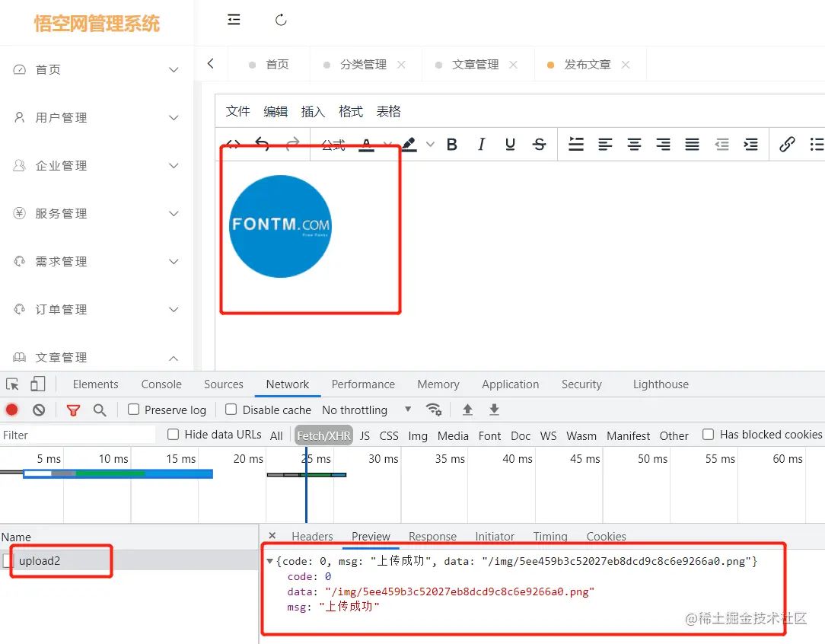Click the network Filter input field

78,435
